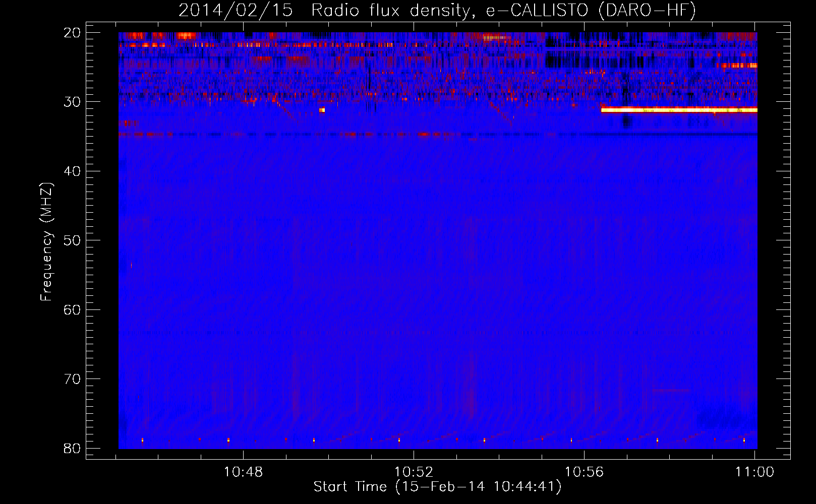Image resolution: width=816 pixels, height=504 pixels.
Task: Click the 'Start Time (15-Feb-14 10:44:41)' label
Action: coord(437,487)
